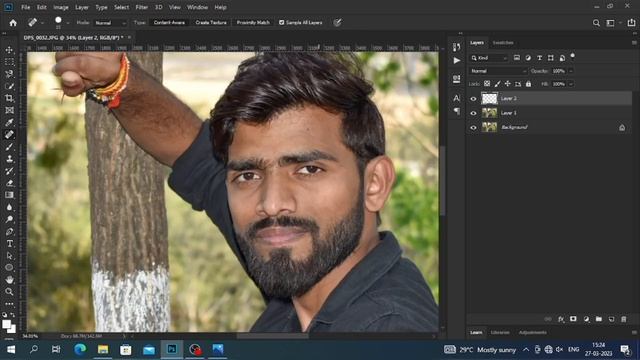640x360 pixels.
Task: Click the Share icon at top right
Action: coord(631,23)
